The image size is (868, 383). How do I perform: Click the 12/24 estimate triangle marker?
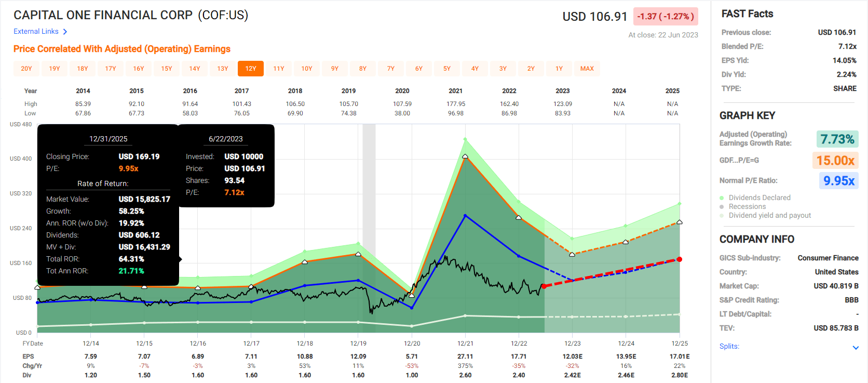(x=626, y=242)
